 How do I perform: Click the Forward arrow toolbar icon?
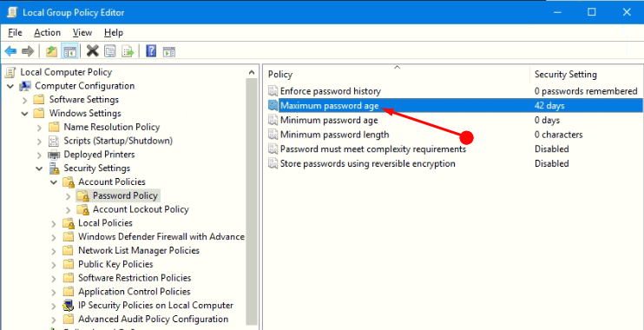pos(28,51)
